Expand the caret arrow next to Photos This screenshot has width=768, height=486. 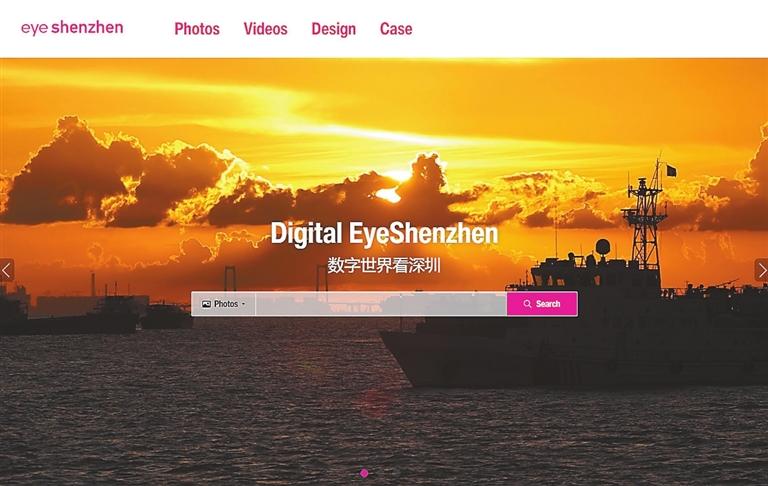[x=243, y=304]
